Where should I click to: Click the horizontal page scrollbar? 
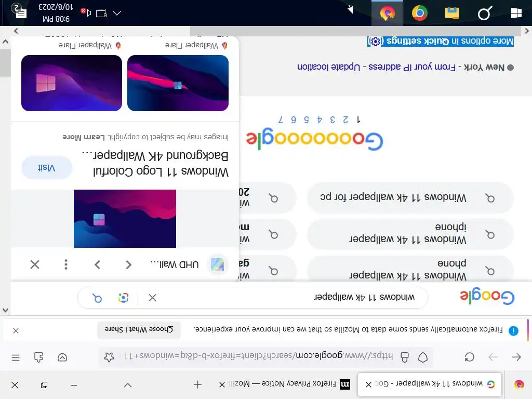coord(355,31)
